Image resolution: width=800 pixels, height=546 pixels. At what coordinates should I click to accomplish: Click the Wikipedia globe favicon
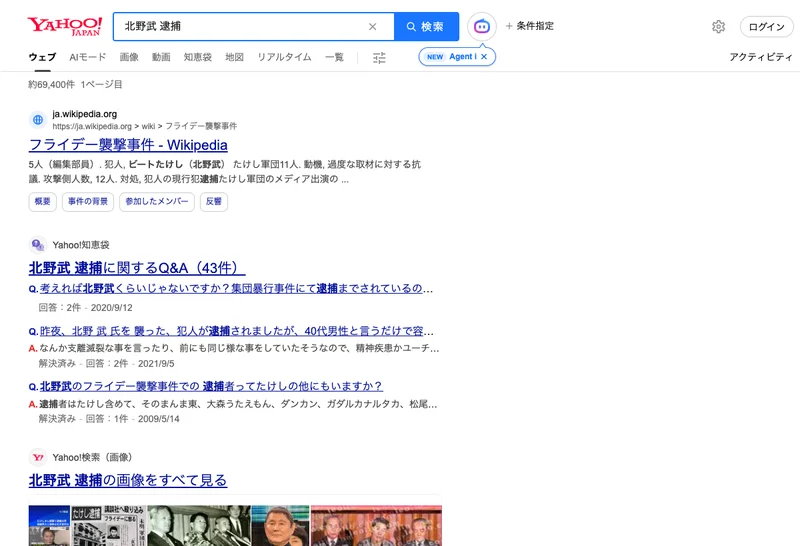[x=38, y=120]
